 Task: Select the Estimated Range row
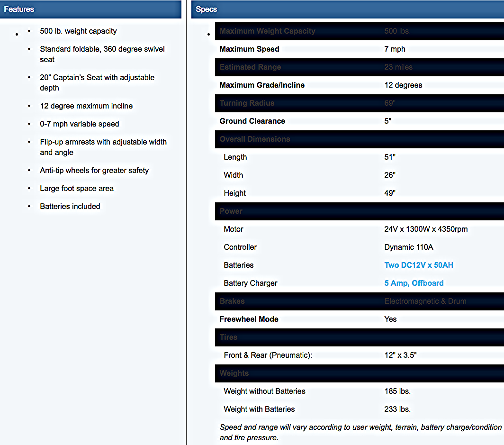tap(359, 67)
